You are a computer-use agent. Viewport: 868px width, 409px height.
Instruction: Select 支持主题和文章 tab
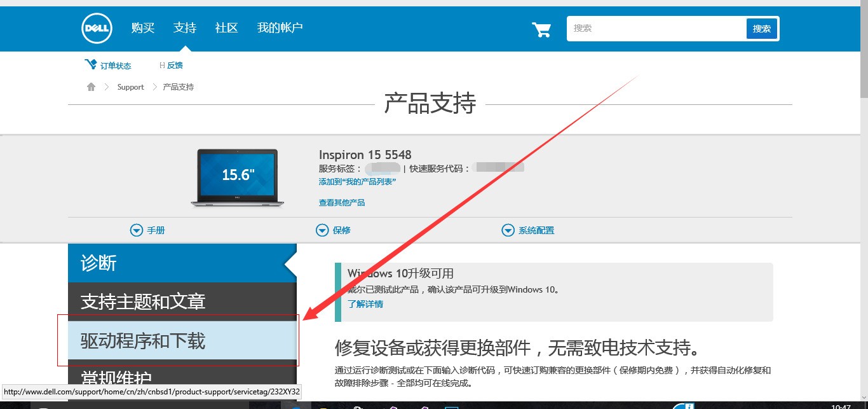click(182, 302)
